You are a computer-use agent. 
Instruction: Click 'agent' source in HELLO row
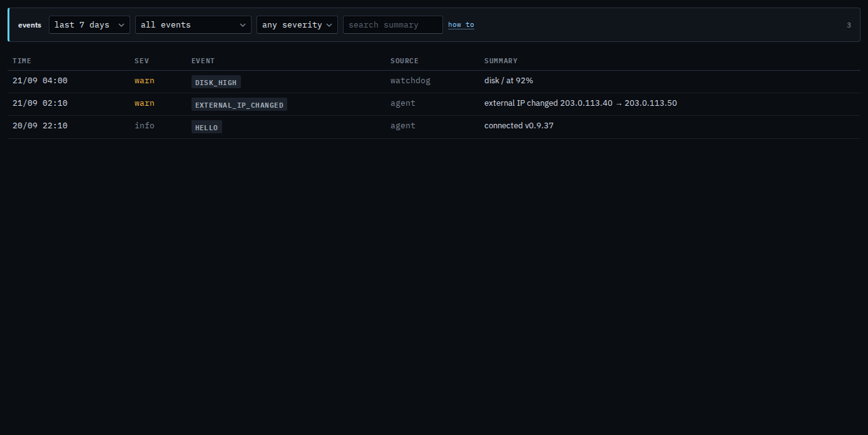(403, 126)
